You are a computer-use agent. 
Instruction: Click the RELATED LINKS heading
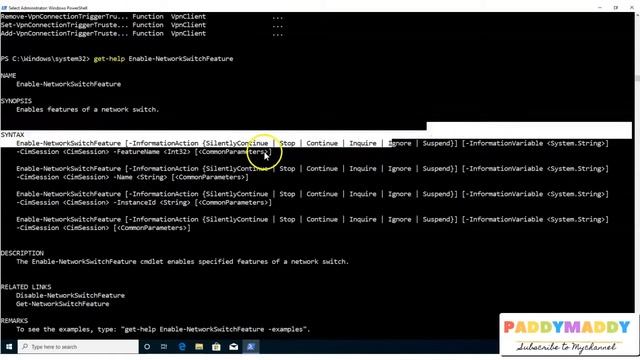pos(26,287)
